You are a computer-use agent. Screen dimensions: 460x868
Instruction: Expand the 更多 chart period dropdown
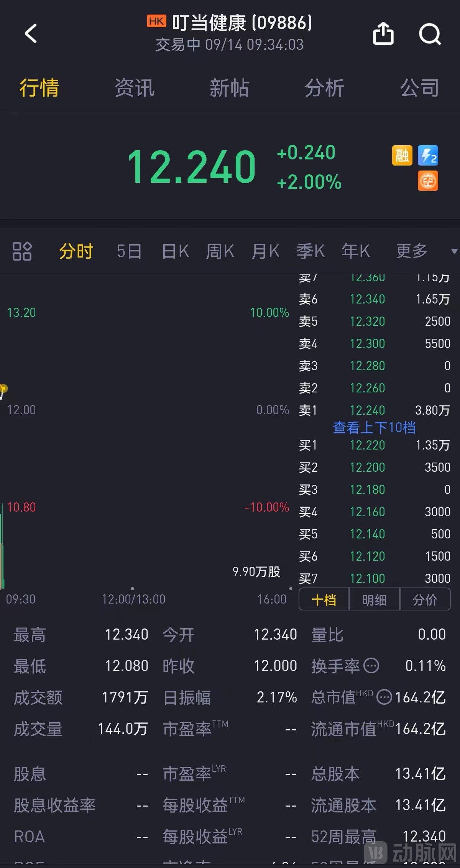[418, 251]
